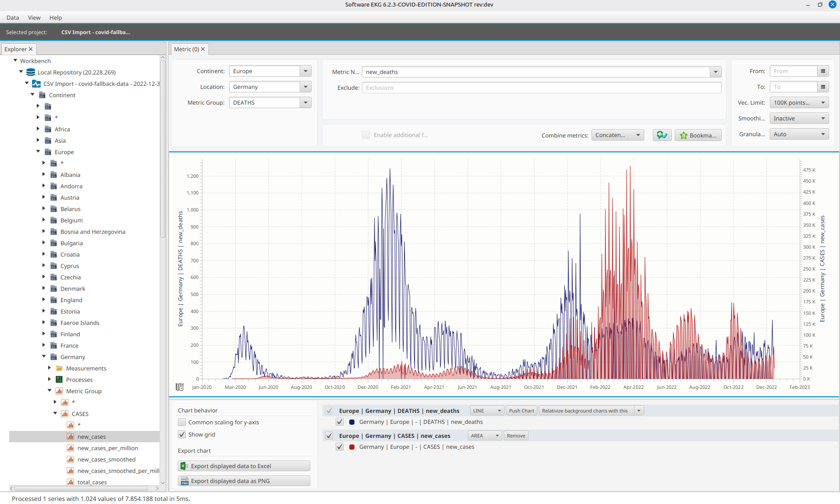Open the From date calendar picker
The height and width of the screenshot is (504, 840).
(823, 71)
